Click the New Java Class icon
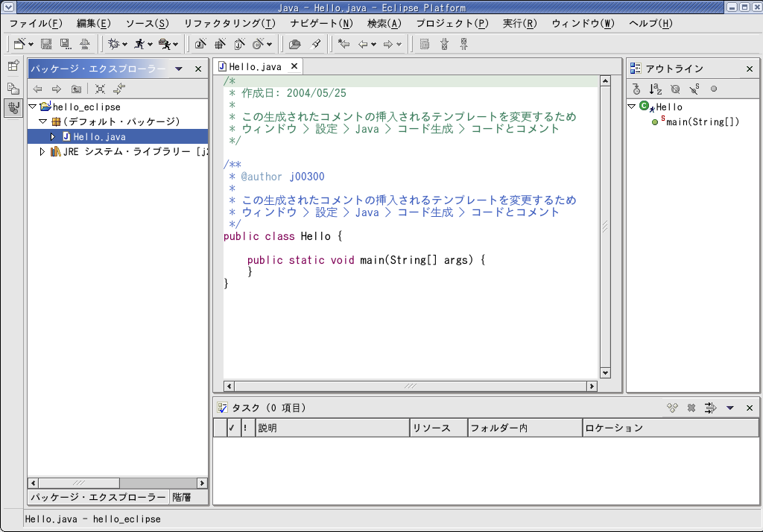 click(239, 44)
